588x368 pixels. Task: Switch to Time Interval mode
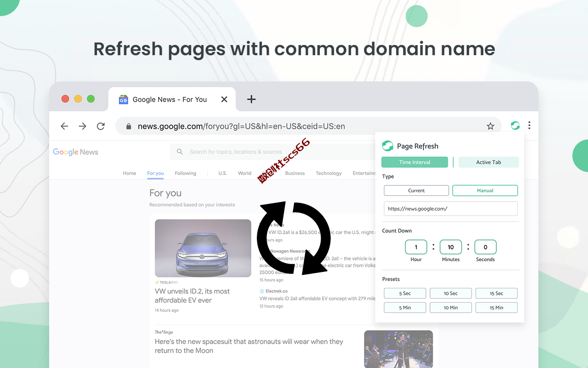(415, 162)
